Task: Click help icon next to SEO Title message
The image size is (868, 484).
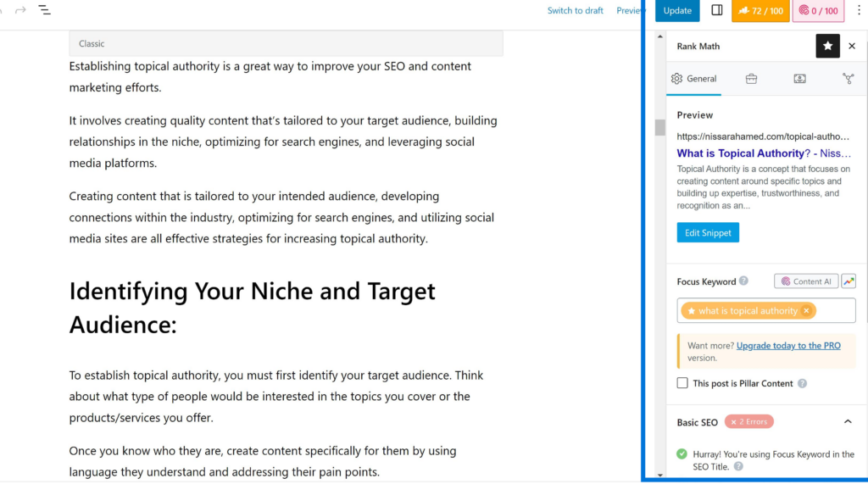Action: pos(738,466)
